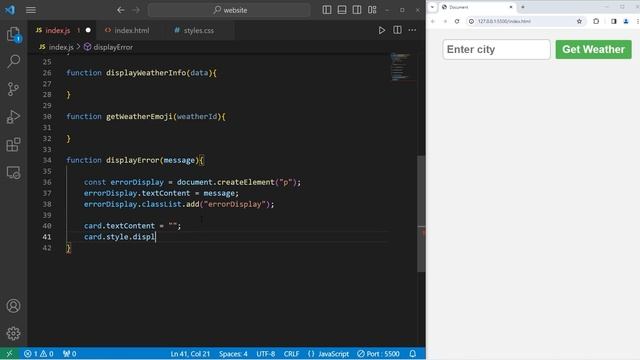Change line endings via CRLF status item
This screenshot has height=360, width=640.
tap(291, 354)
